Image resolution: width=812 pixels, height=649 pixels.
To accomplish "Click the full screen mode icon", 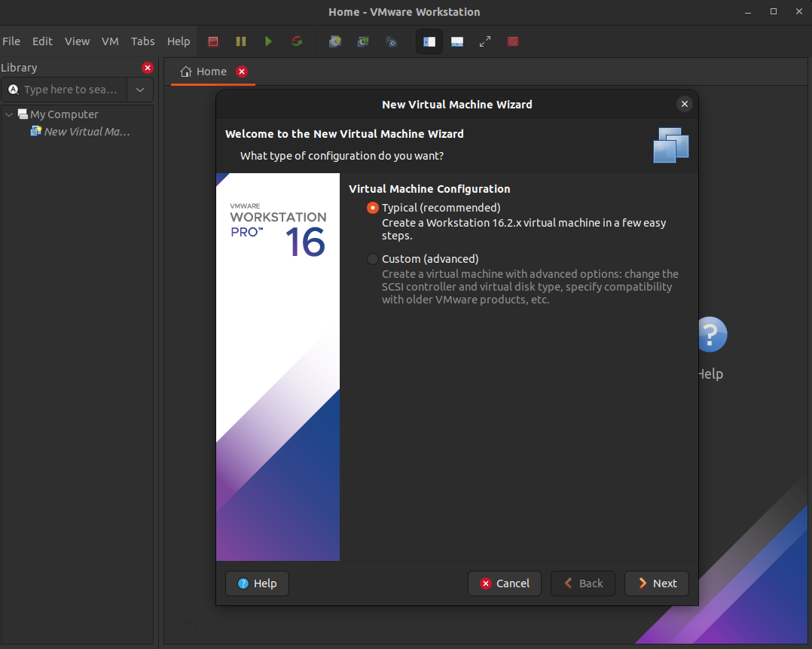I will (485, 41).
